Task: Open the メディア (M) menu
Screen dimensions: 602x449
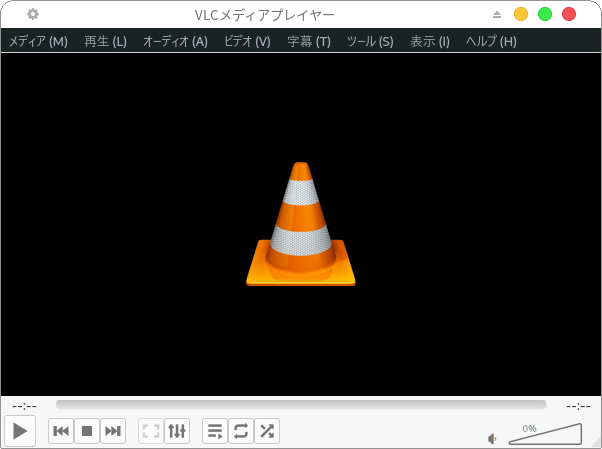Action: (38, 41)
